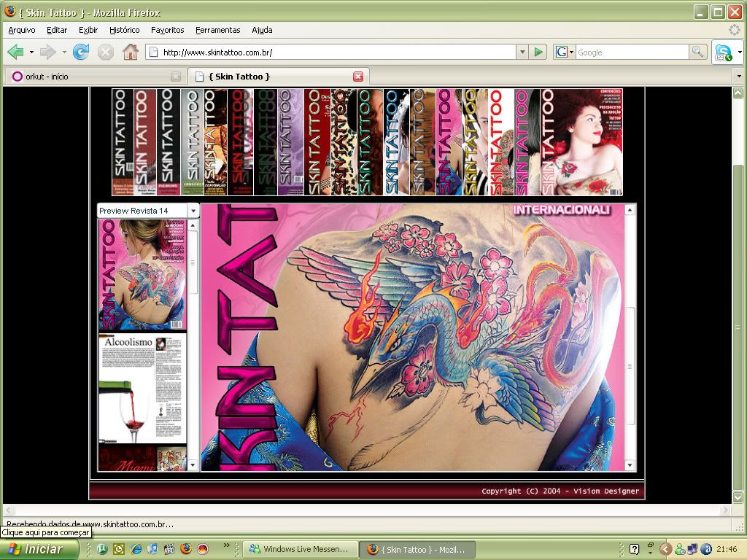Open the Exibir menu
The image size is (747, 560).
[x=88, y=30]
